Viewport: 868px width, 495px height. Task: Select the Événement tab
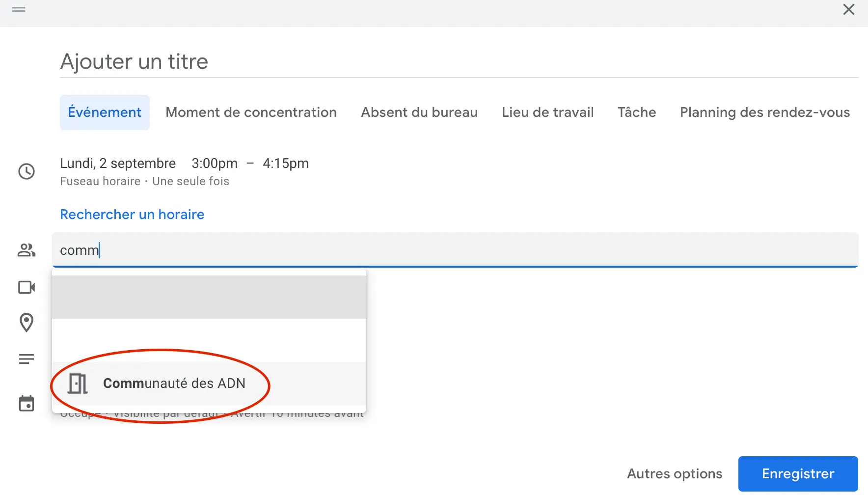point(105,112)
